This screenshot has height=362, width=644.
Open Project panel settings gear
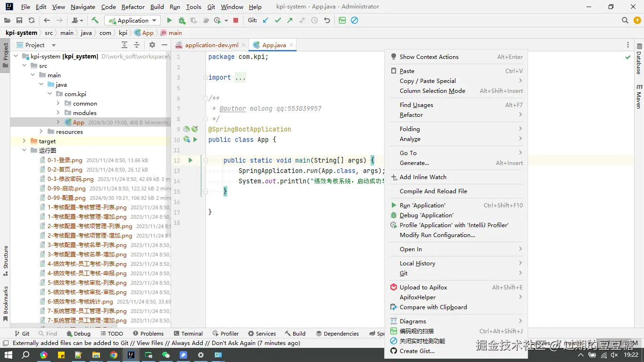point(152,45)
